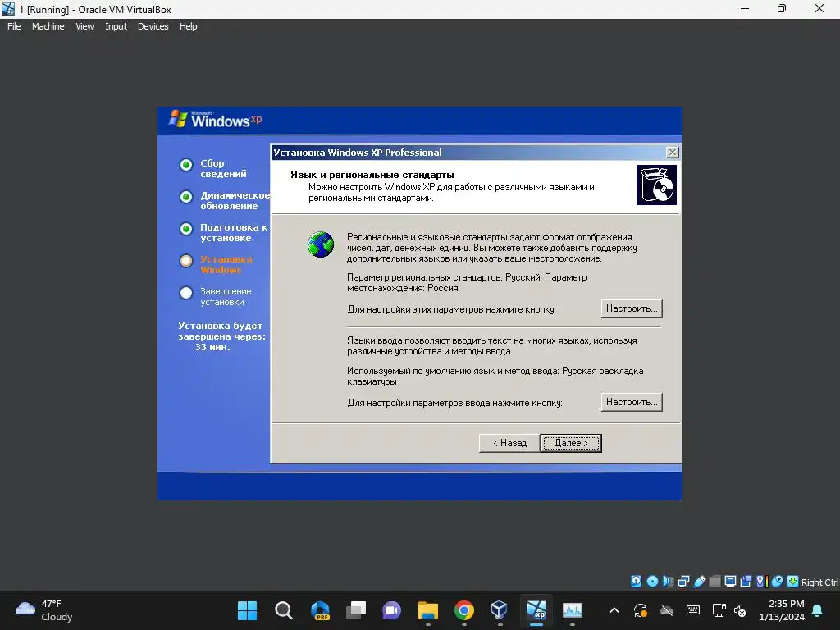The height and width of the screenshot is (630, 840).
Task: Open the performance graph app on taskbar
Action: 572,610
